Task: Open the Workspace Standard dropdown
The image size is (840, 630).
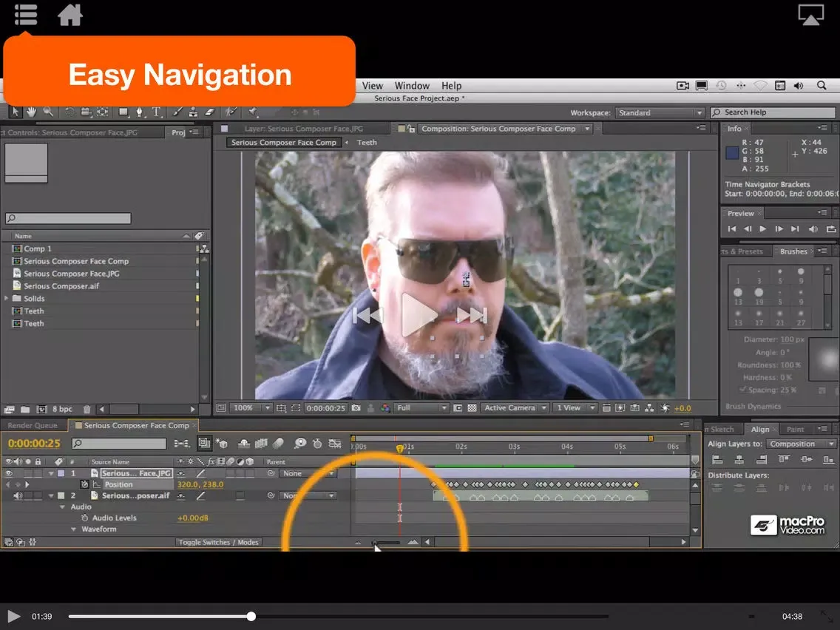Action: pos(660,112)
